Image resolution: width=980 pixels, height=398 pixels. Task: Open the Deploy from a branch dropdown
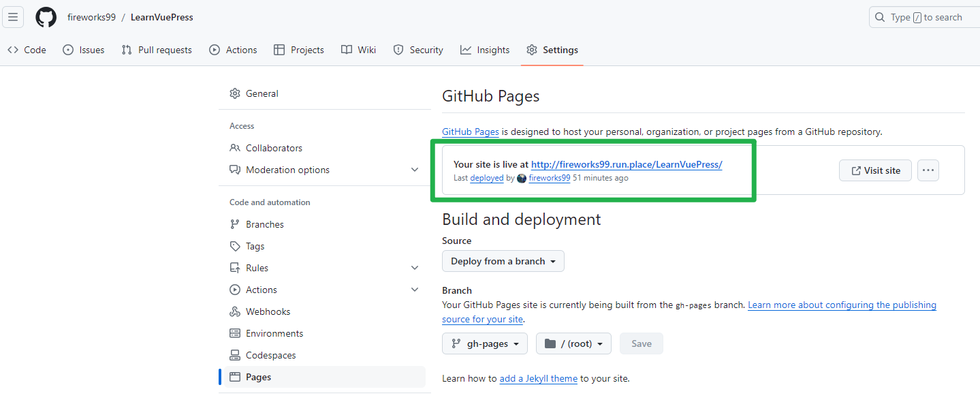(503, 261)
